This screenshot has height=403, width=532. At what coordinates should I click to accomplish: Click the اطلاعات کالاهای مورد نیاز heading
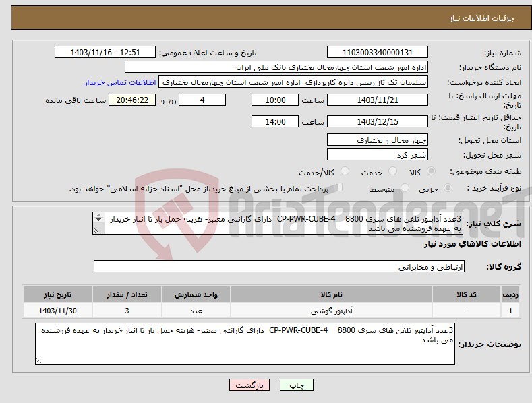472,244
